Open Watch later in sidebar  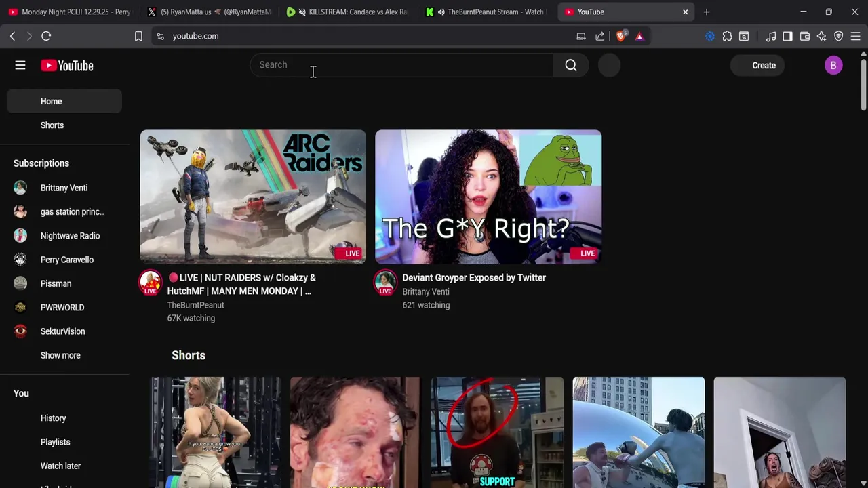point(64,466)
